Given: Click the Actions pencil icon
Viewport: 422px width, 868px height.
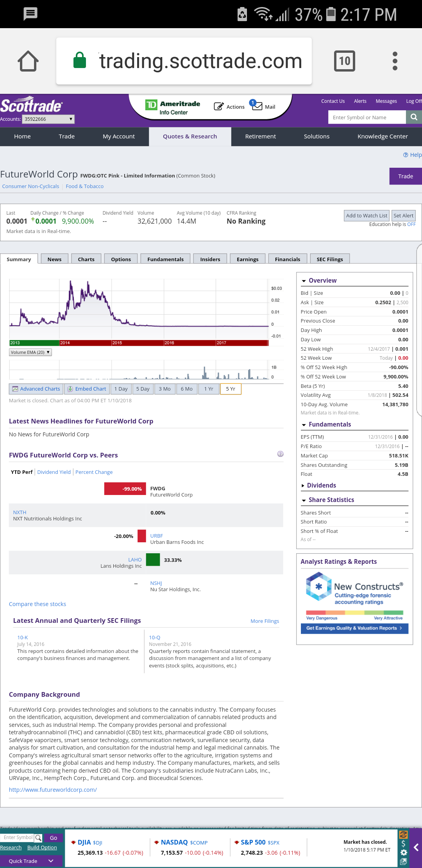Looking at the screenshot, I should pos(218,106).
